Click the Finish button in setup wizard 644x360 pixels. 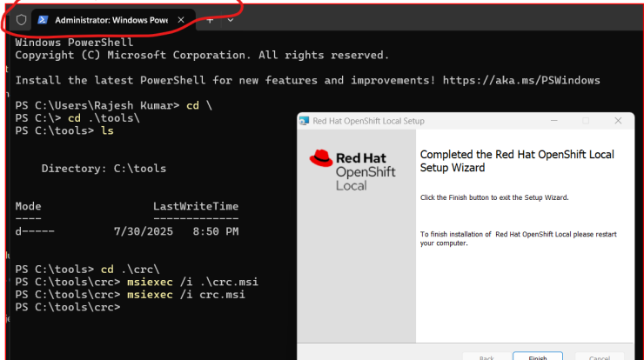tap(538, 356)
